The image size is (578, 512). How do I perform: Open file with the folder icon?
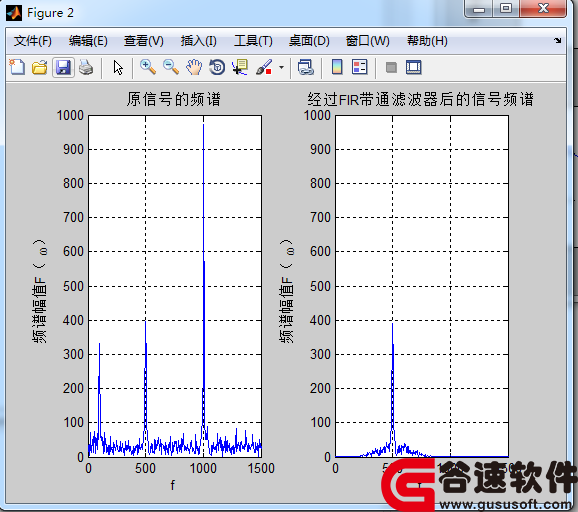point(39,67)
